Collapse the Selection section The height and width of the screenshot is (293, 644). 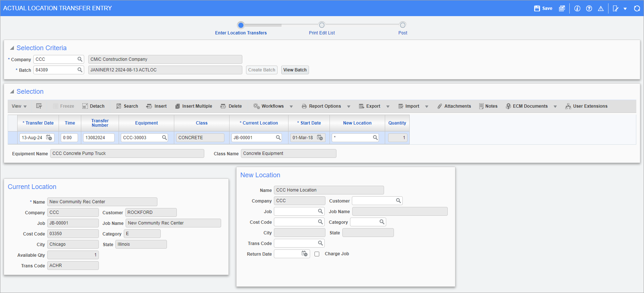pos(12,92)
